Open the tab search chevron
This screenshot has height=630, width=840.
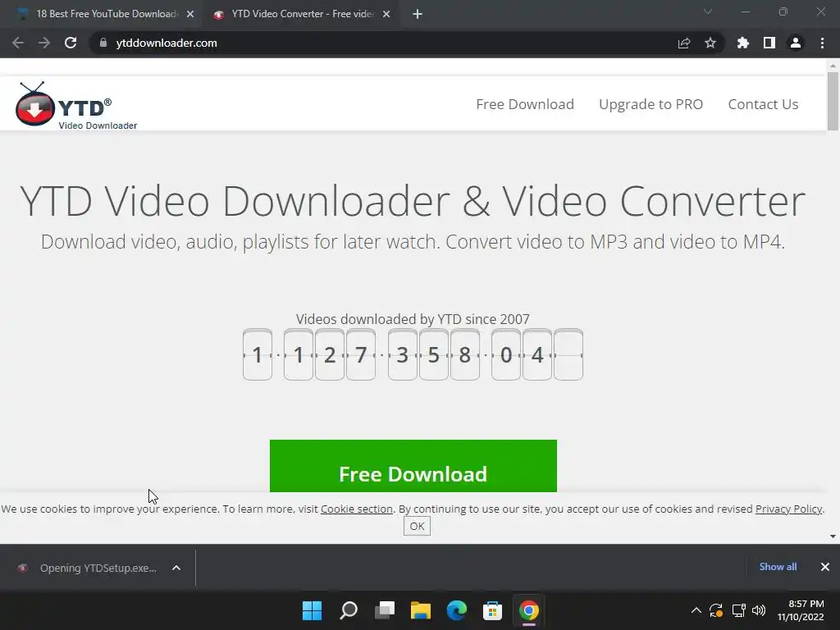(708, 11)
